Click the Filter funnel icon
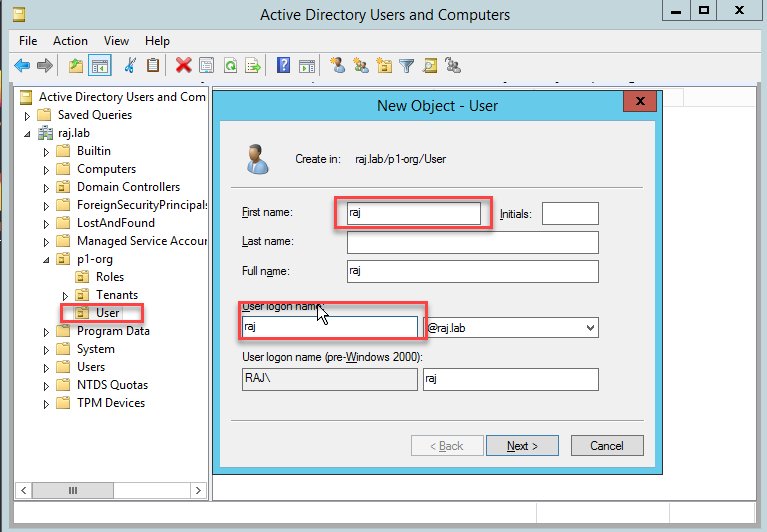Image resolution: width=767 pixels, height=532 pixels. tap(406, 66)
